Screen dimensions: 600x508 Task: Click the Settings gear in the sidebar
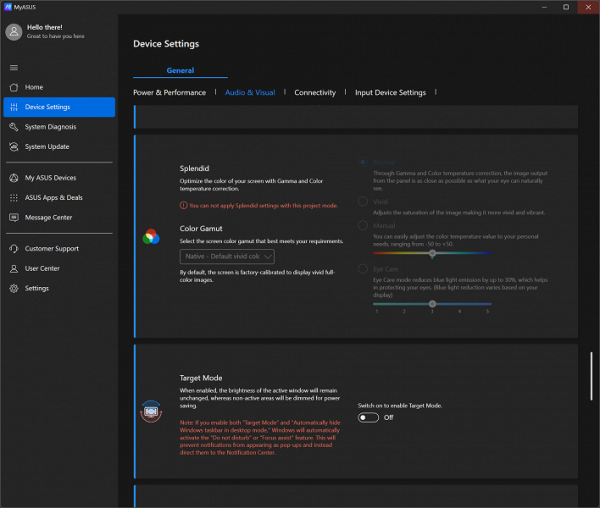(14, 289)
